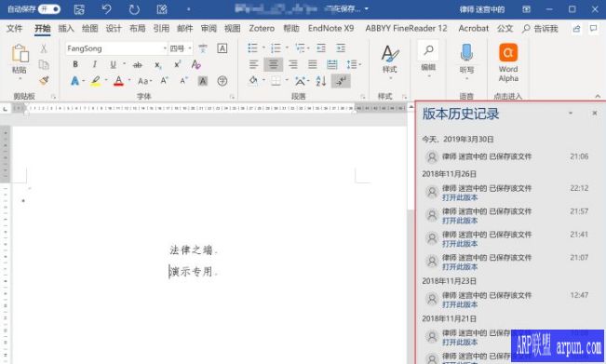Toggle underline formatting
Screen dimensions: 606x364
[x=113, y=64]
